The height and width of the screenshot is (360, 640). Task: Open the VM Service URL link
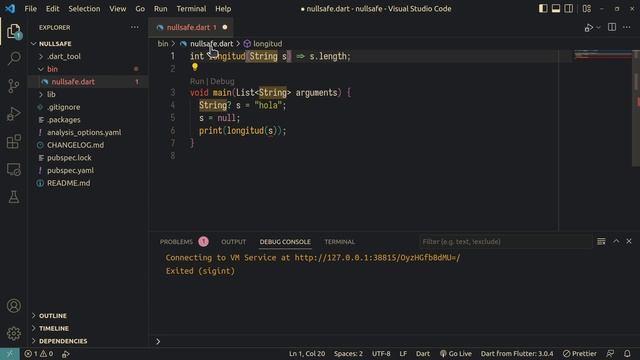click(x=377, y=258)
